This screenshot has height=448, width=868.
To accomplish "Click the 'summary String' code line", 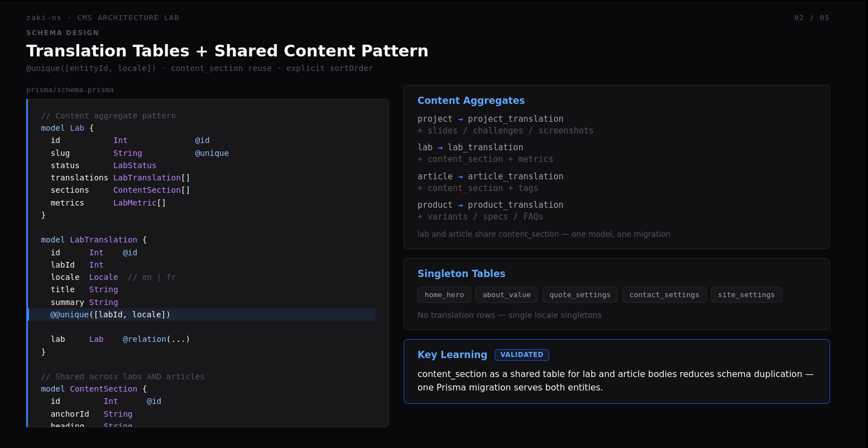I will (84, 302).
